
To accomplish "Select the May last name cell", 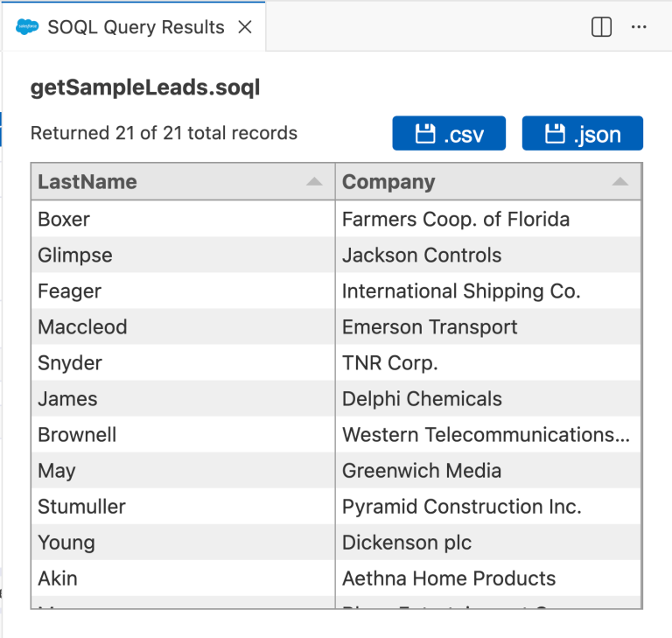I will (183, 470).
